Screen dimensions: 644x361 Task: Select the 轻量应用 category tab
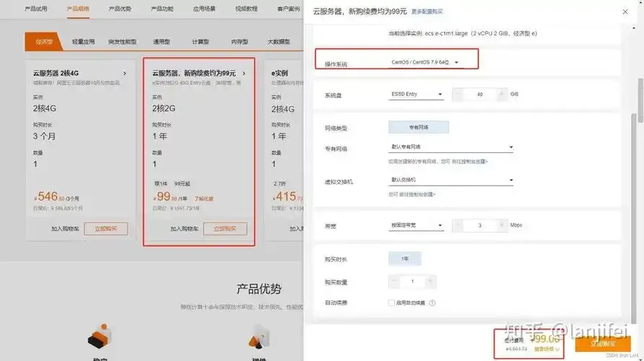tap(83, 42)
